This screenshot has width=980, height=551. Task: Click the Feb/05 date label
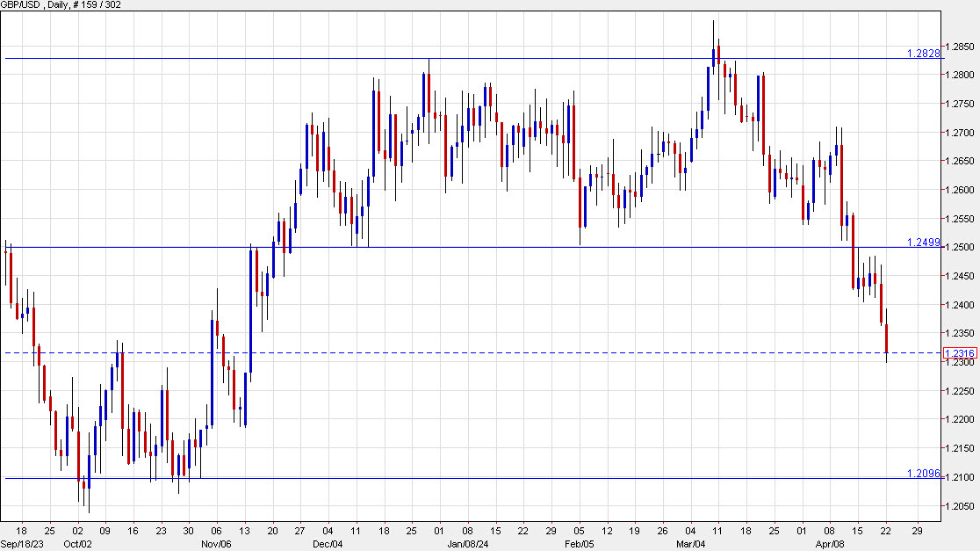click(578, 543)
